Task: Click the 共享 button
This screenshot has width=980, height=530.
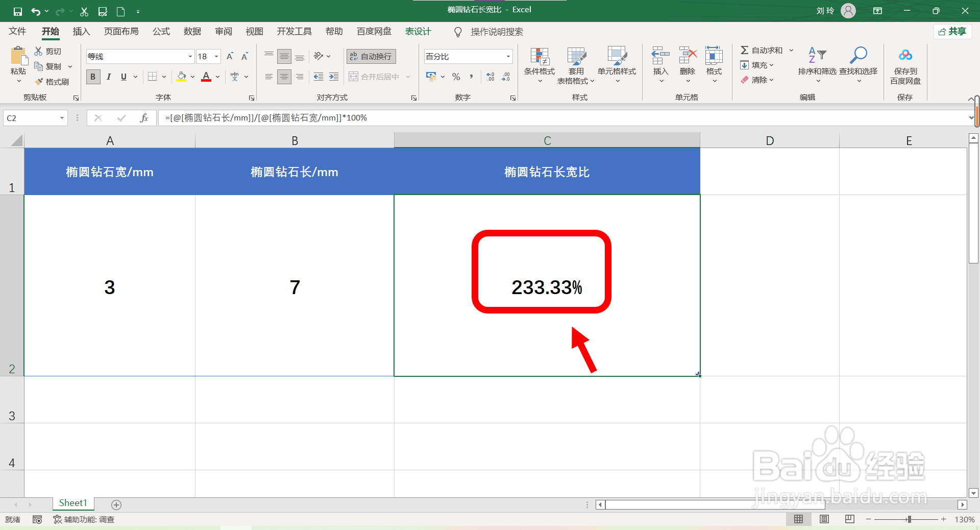Action: tap(952, 31)
